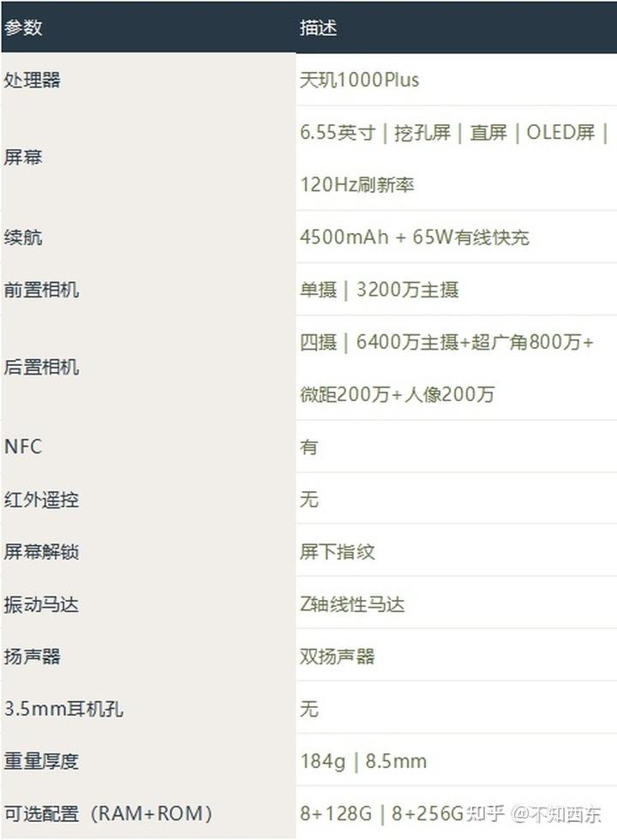Click the 天玑1000Plus processor value
Viewport: 617px width, 840px height.
tap(359, 81)
